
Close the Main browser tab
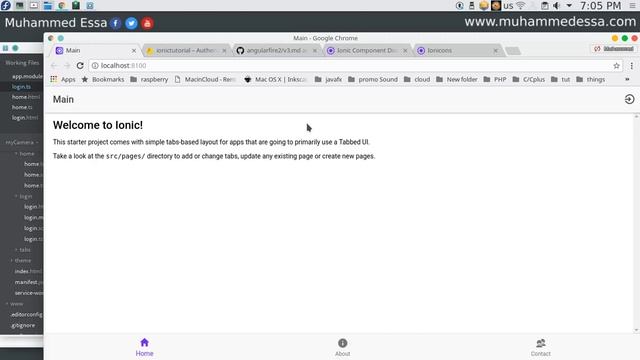click(x=134, y=50)
